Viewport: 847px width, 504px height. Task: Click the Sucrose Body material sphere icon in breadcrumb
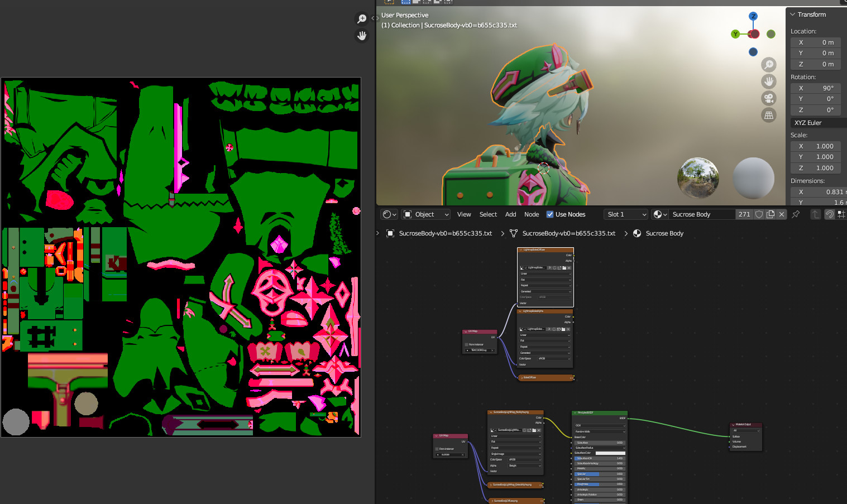point(637,233)
